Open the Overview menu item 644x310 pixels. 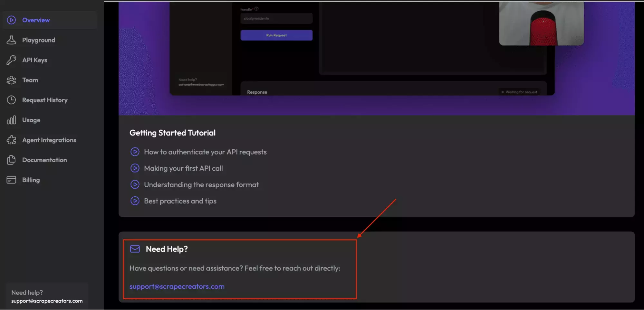click(x=50, y=20)
